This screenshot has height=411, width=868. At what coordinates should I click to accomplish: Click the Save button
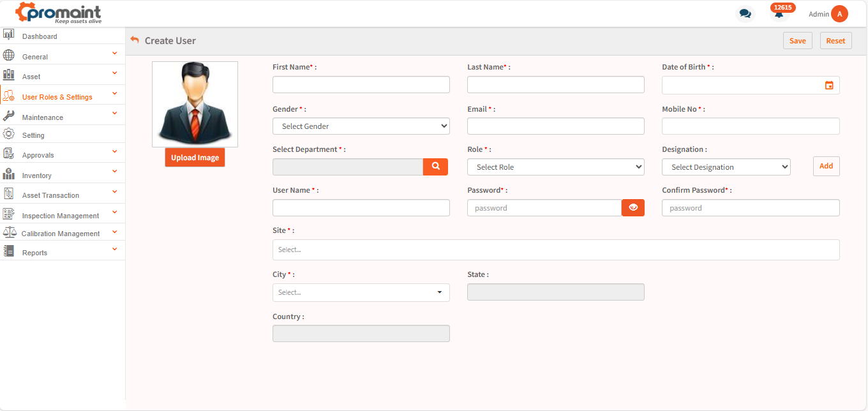798,40
